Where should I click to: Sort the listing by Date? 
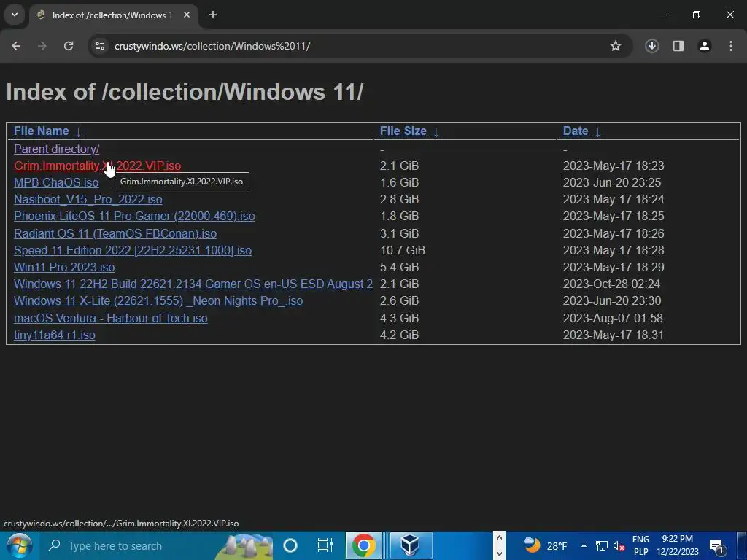576,131
